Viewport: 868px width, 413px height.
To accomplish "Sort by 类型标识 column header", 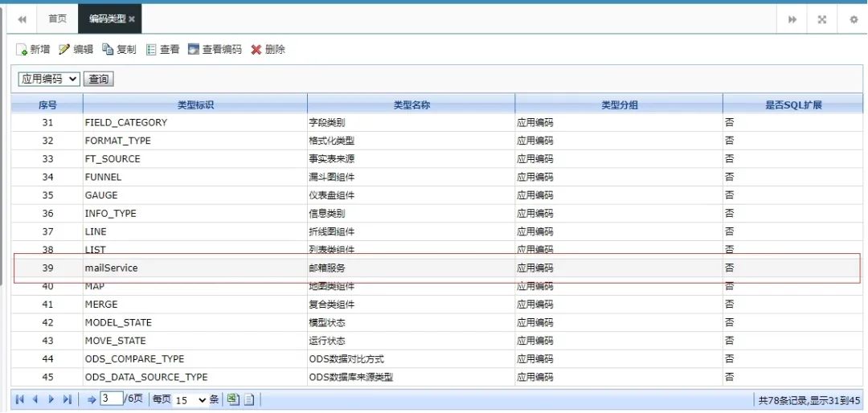I will pyautogui.click(x=195, y=104).
